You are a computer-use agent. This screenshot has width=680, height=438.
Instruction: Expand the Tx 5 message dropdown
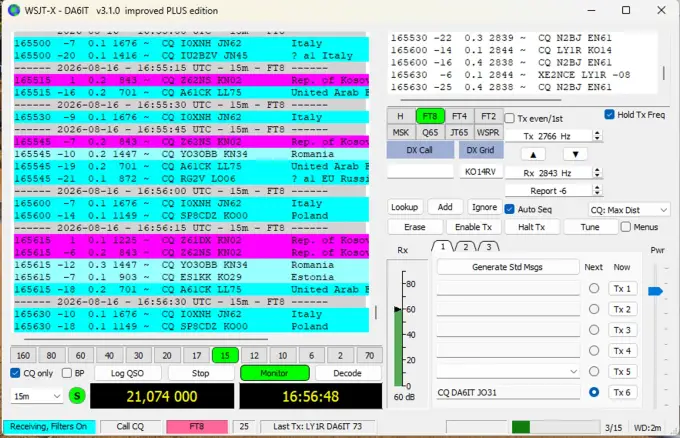pos(573,372)
